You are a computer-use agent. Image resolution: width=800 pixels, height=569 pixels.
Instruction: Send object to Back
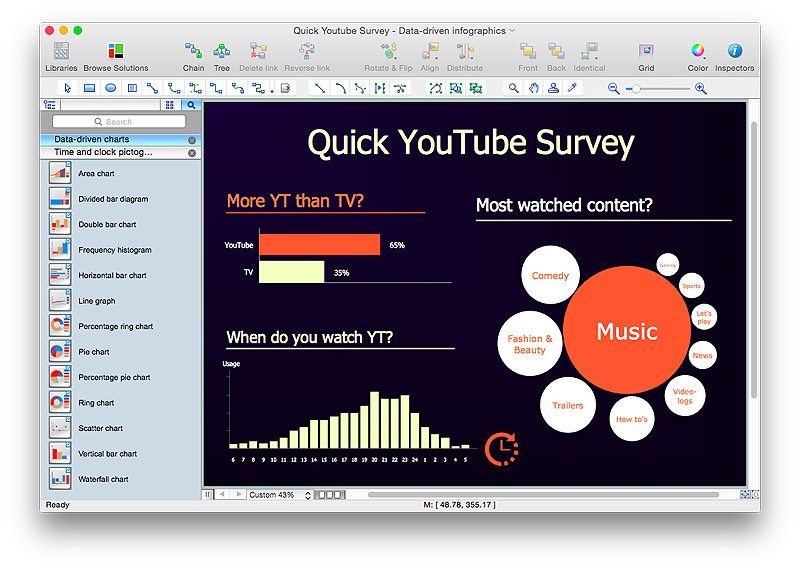[556, 57]
